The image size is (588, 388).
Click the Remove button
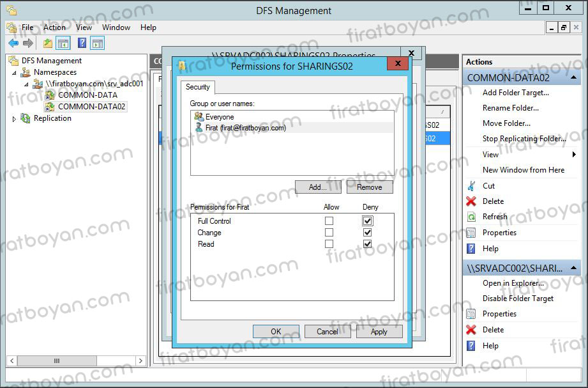tap(370, 187)
